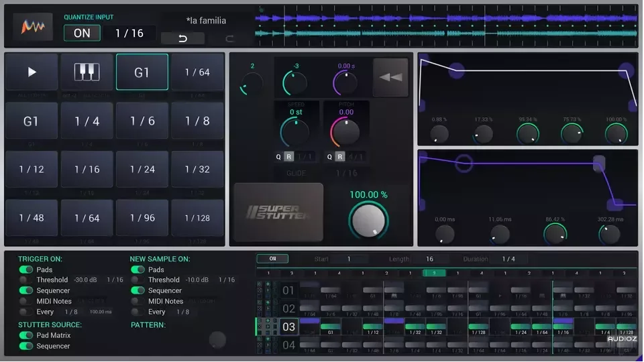The height and width of the screenshot is (362, 644).
Task: Open the quantize input 1 / 16 value selector
Action: [129, 34]
